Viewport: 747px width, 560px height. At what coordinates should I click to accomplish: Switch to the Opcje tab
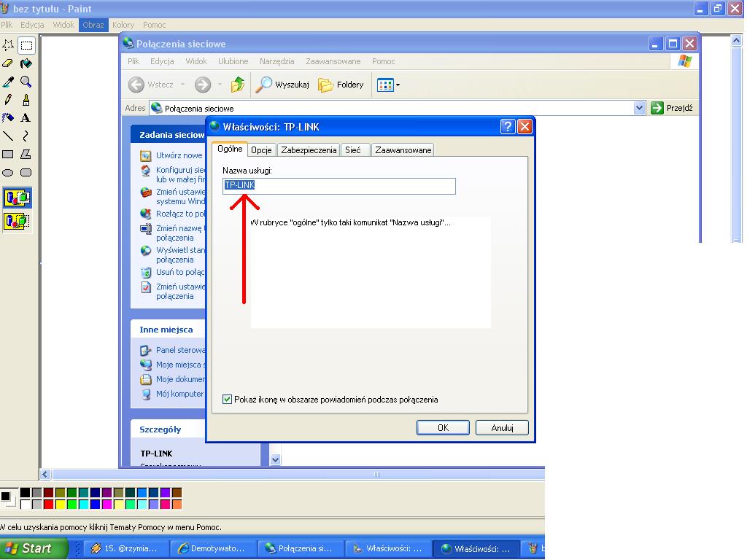(261, 150)
